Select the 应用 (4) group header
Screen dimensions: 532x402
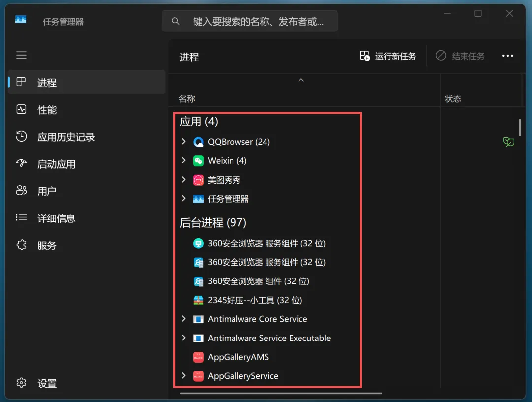[199, 122]
